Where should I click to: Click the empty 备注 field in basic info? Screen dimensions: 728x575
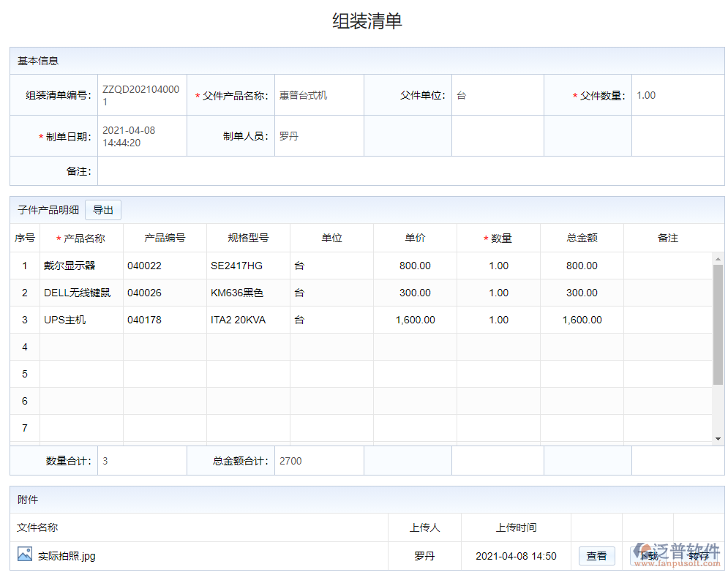point(410,171)
